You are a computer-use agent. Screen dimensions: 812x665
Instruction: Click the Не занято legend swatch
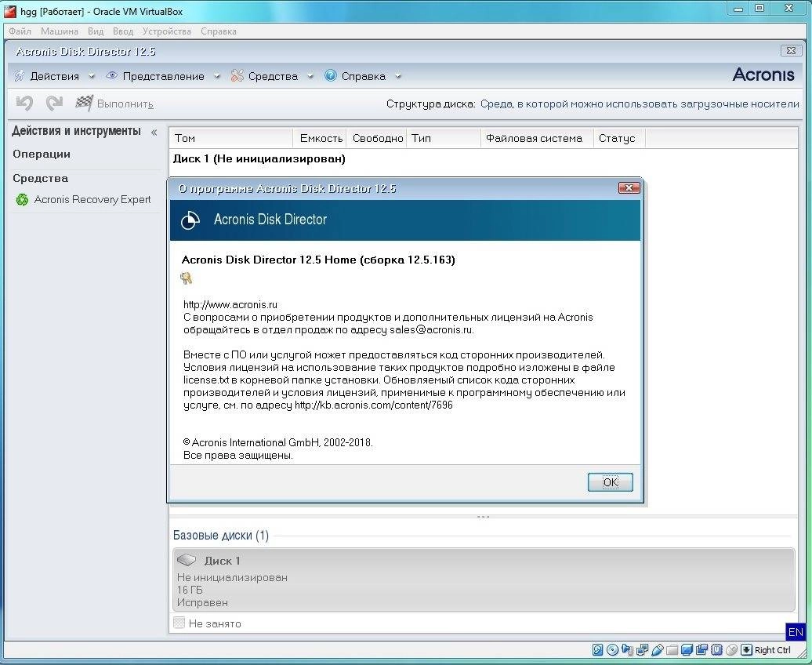179,623
